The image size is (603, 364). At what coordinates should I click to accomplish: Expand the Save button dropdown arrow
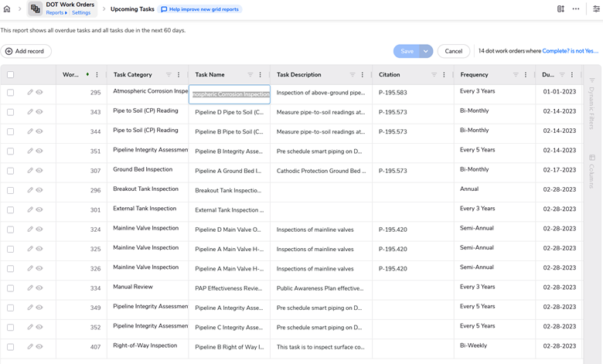(x=425, y=51)
